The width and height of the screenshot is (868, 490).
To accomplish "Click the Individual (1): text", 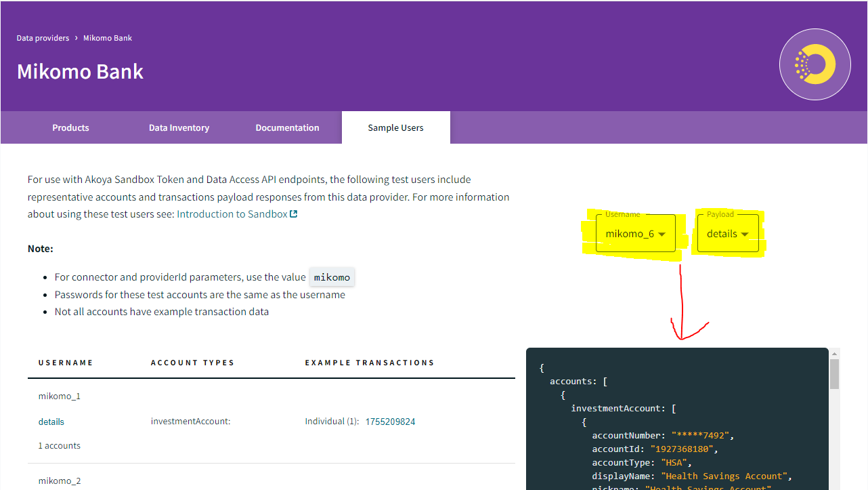I will [332, 422].
